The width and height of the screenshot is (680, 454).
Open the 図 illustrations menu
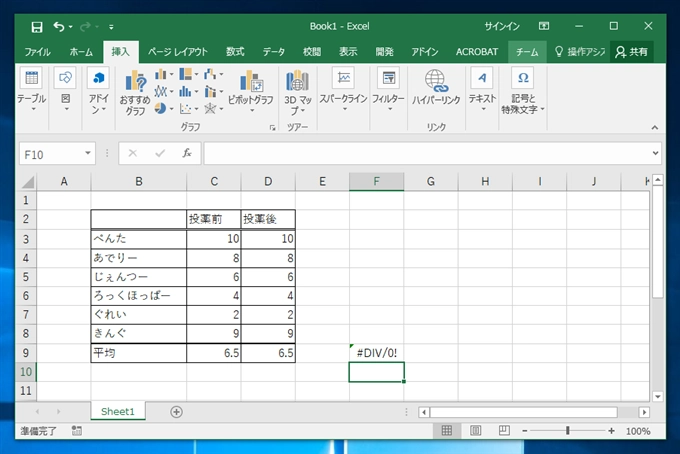pyautogui.click(x=65, y=90)
